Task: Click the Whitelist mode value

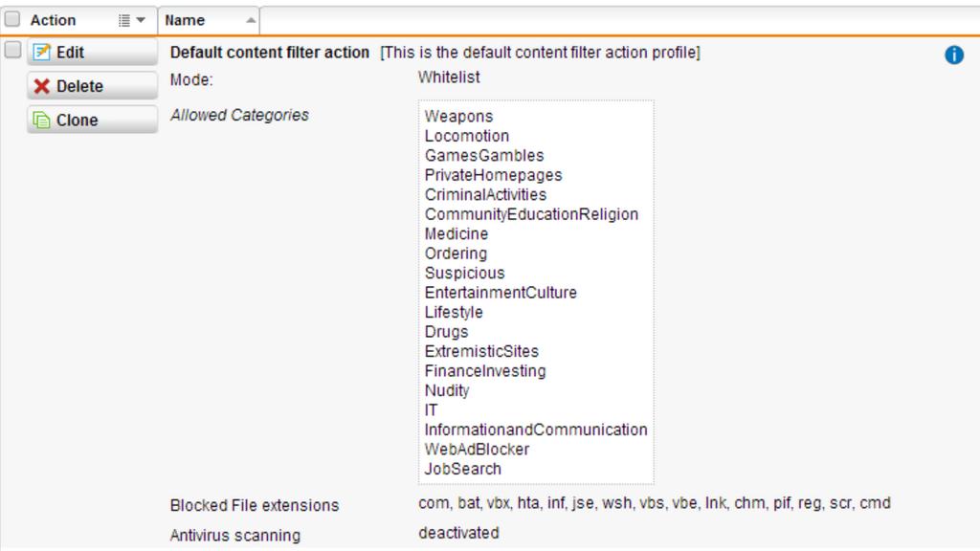Action: 449,77
